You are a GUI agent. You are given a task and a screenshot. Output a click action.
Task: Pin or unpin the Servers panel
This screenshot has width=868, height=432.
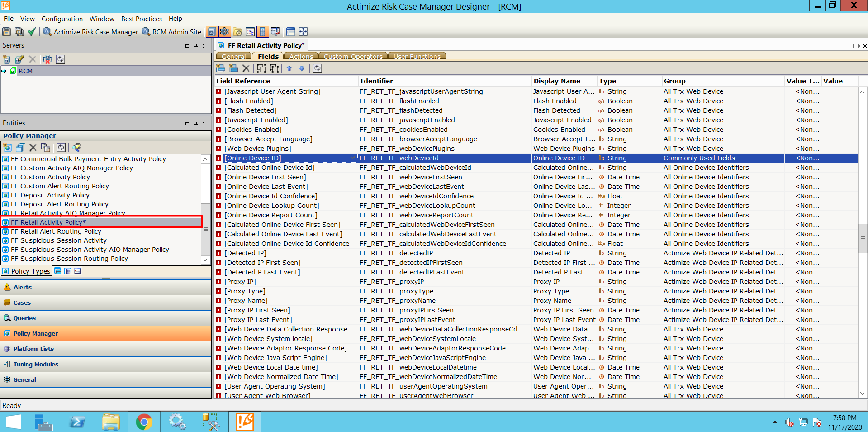click(196, 46)
